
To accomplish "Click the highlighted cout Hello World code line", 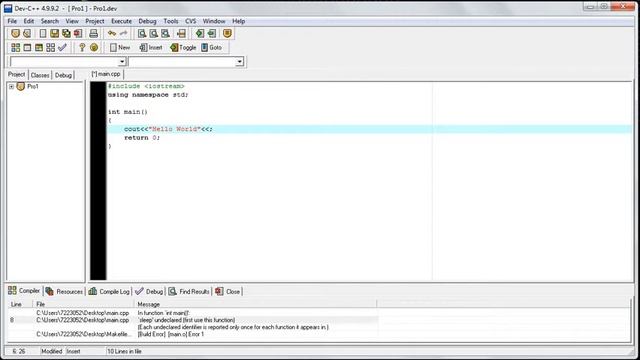I will click(369, 129).
